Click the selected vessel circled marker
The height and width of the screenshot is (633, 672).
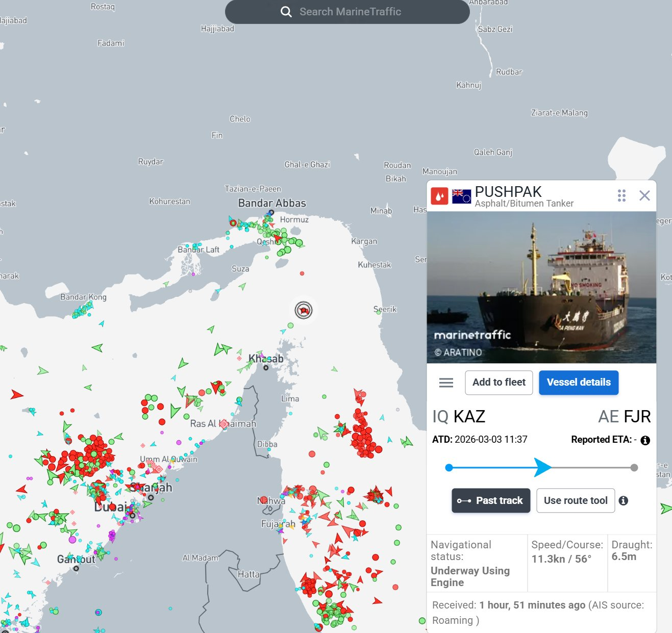pos(304,310)
